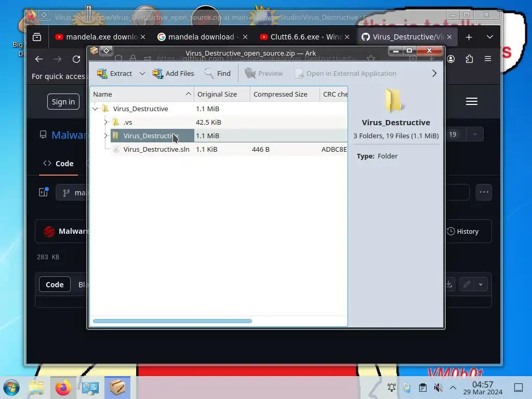Click the horizontal scrollbar in Ark list
The height and width of the screenshot is (399, 532).
pos(172,321)
